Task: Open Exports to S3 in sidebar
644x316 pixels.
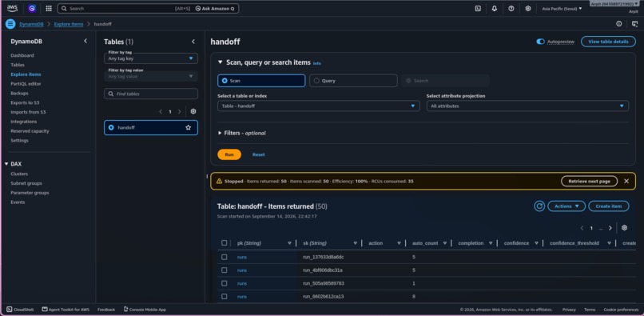Action: 25,102
